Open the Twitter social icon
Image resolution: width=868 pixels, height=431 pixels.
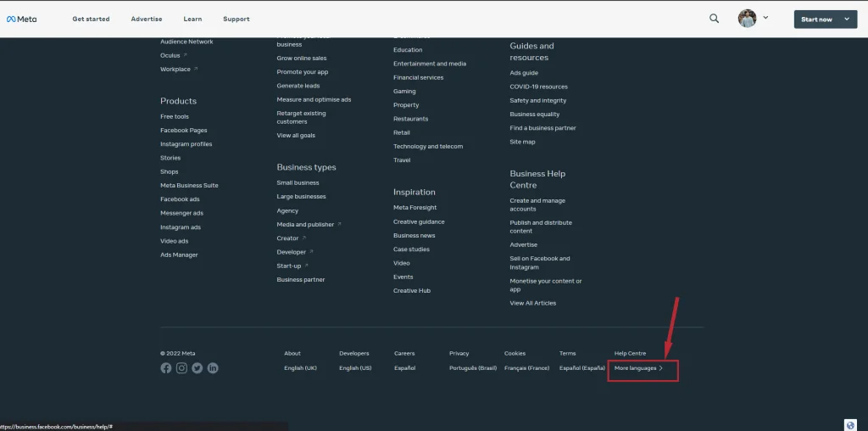click(197, 368)
